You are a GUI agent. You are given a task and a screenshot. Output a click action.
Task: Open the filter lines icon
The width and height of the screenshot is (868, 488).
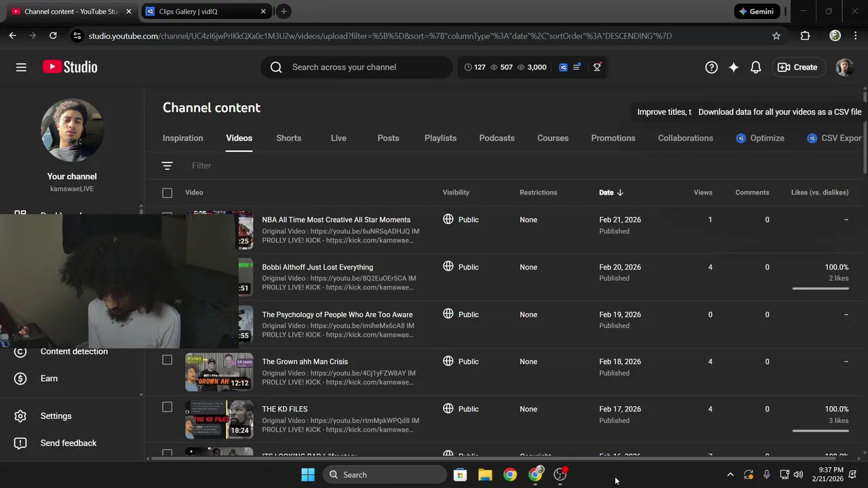pos(167,165)
